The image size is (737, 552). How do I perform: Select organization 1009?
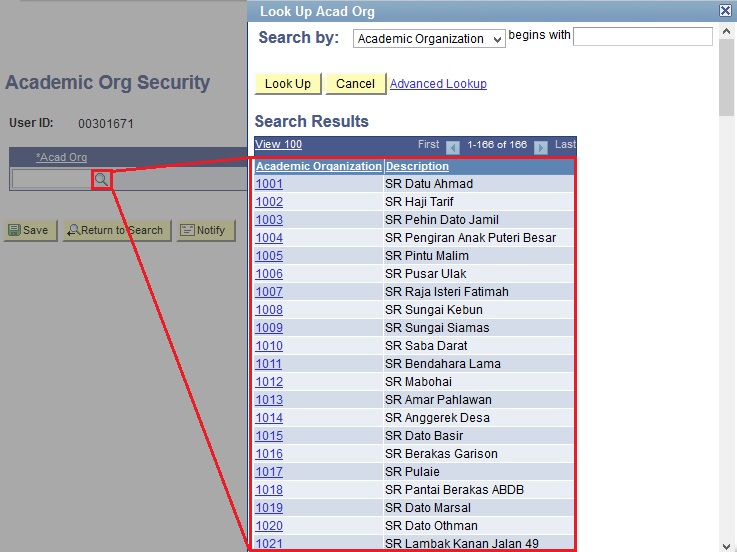click(x=269, y=328)
